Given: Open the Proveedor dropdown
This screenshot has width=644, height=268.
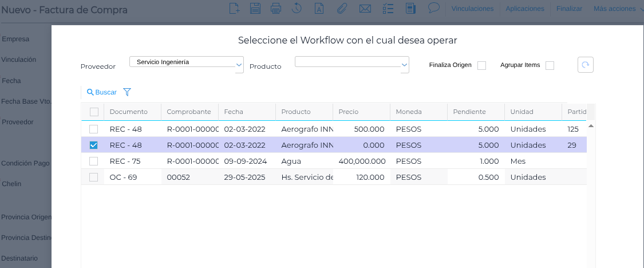Looking at the screenshot, I should click(239, 65).
